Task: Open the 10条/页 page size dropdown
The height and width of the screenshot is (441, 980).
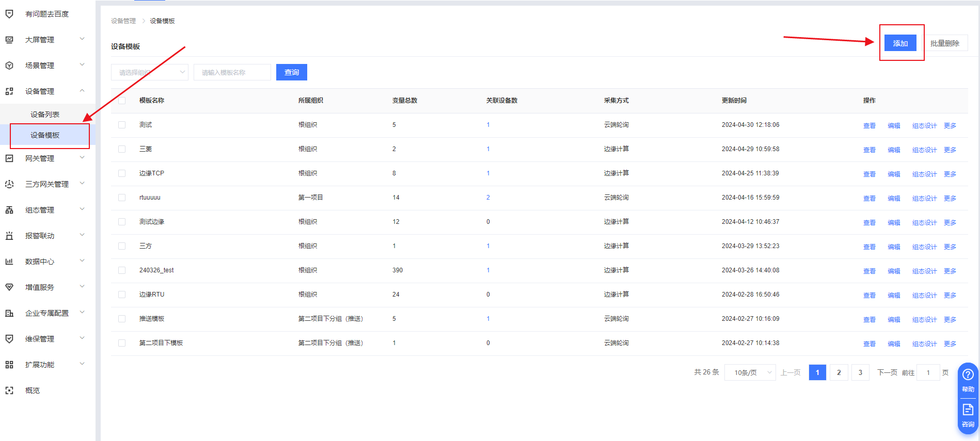Action: pos(750,372)
